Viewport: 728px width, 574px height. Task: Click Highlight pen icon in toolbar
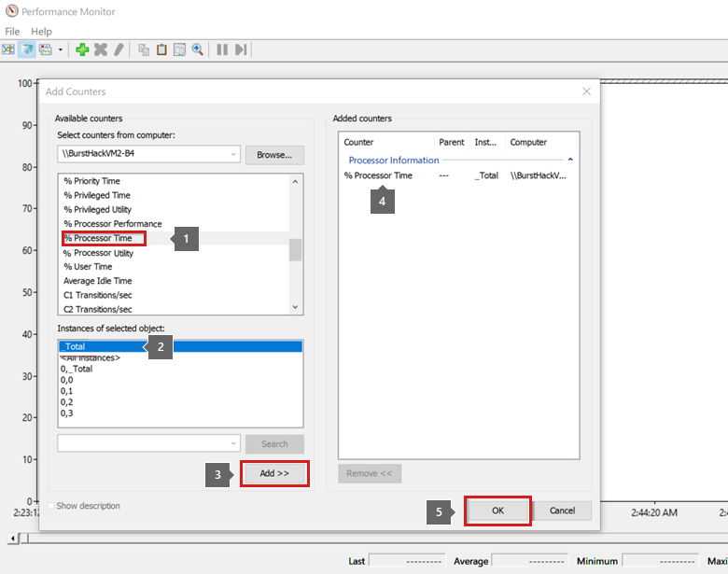click(119, 49)
